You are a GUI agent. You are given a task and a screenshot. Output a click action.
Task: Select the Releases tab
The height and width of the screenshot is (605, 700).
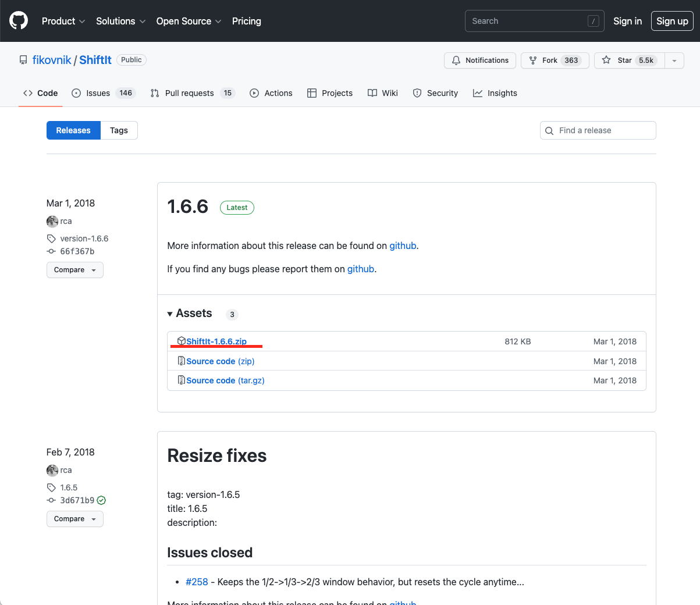pyautogui.click(x=73, y=130)
